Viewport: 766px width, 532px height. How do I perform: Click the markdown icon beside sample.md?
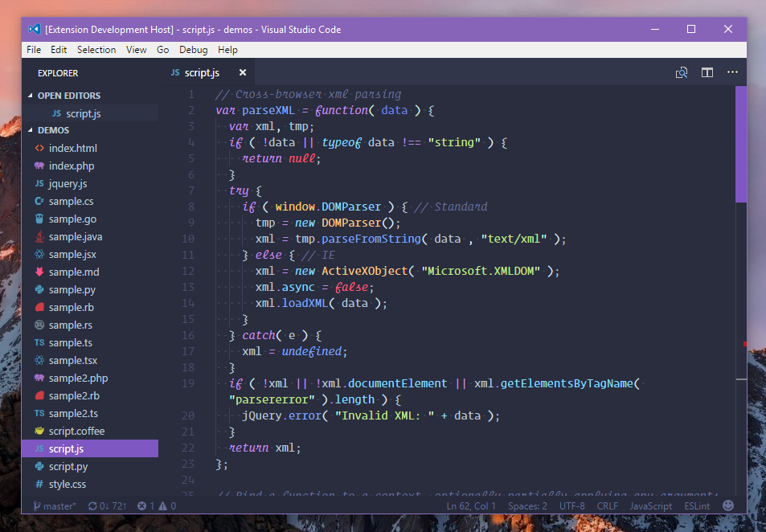coord(39,272)
